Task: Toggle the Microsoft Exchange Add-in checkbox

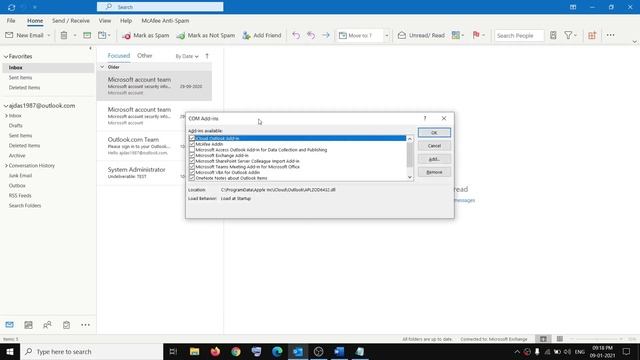Action: (192, 156)
